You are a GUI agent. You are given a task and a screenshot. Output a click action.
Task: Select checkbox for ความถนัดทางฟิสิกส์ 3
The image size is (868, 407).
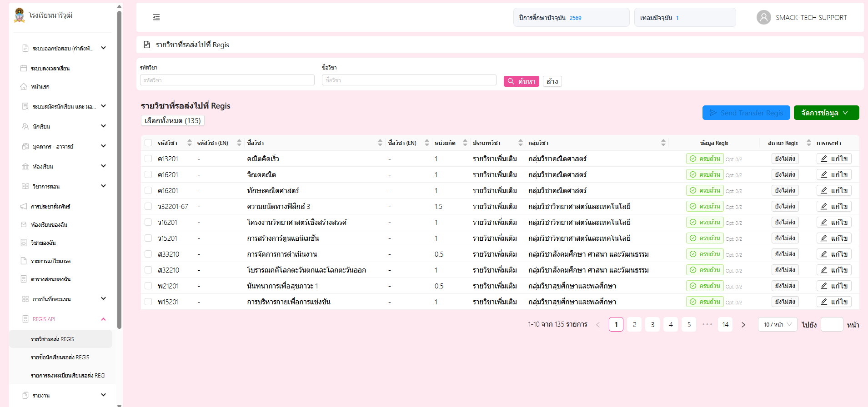click(148, 206)
